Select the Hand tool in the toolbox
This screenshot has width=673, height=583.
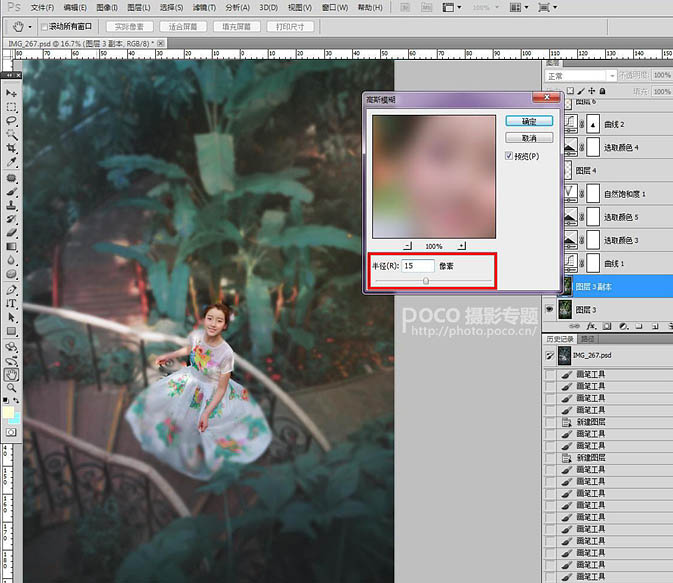tap(11, 374)
